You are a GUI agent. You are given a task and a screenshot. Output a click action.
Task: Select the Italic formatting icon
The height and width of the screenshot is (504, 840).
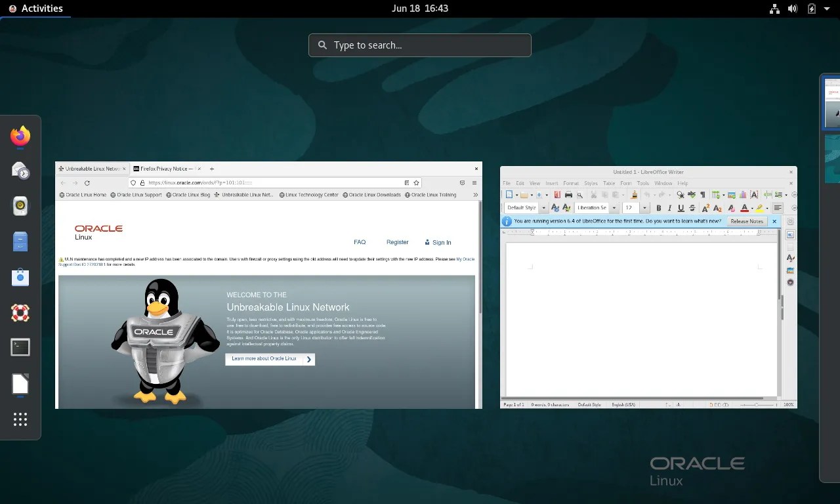coord(670,207)
